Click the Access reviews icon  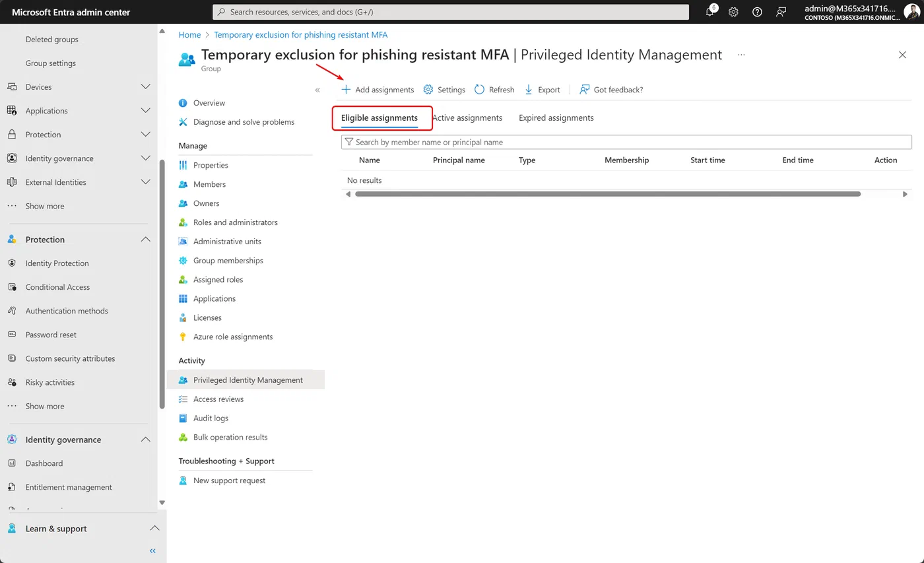point(183,399)
